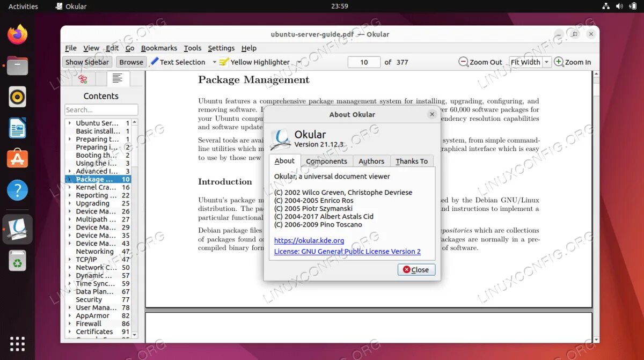The width and height of the screenshot is (644, 360).
Task: Select 'Networking' contents row
Action: click(x=98, y=251)
